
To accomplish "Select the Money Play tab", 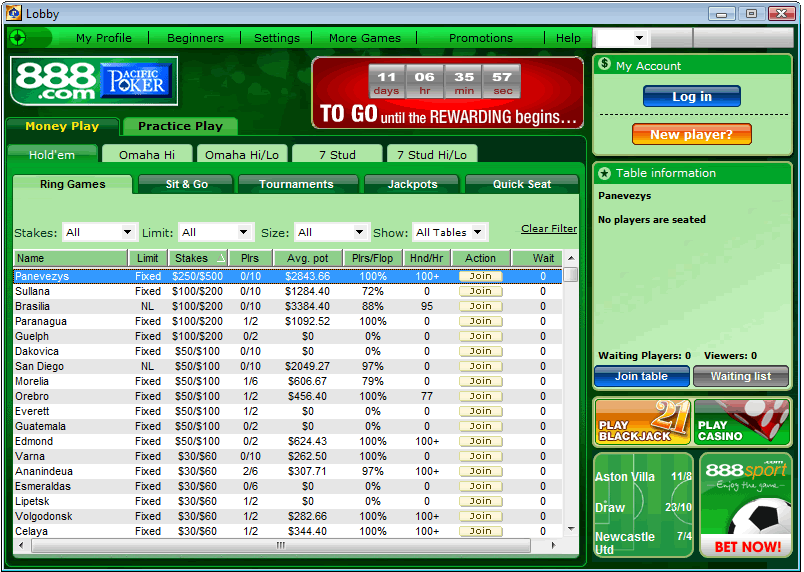I will pos(62,126).
